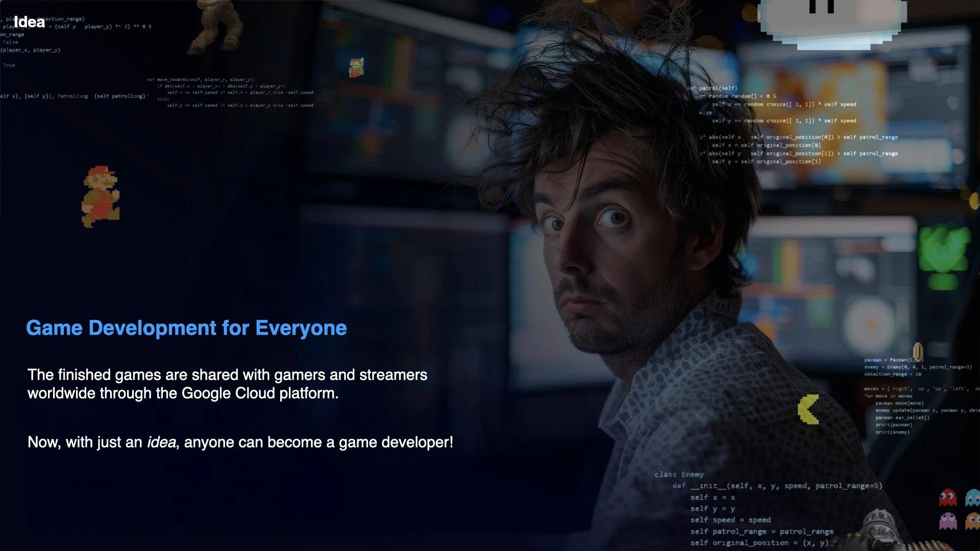Click the "def move_towards" code snippet
Image resolution: width=980 pixels, height=551 pixels.
point(201,80)
